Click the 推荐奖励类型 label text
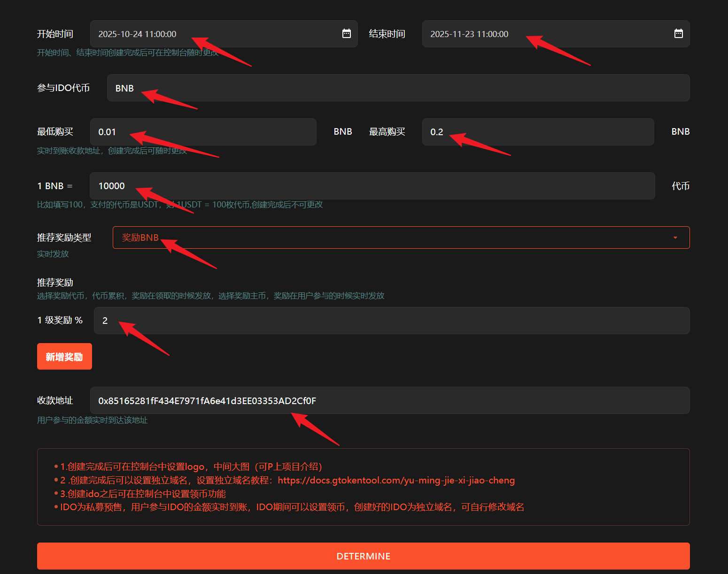The height and width of the screenshot is (574, 728). point(64,237)
